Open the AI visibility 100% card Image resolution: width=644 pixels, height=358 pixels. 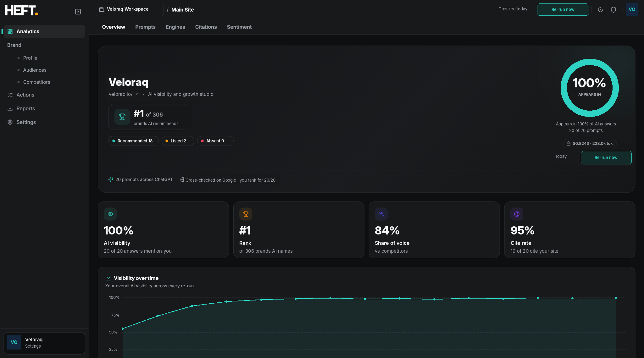tap(163, 230)
